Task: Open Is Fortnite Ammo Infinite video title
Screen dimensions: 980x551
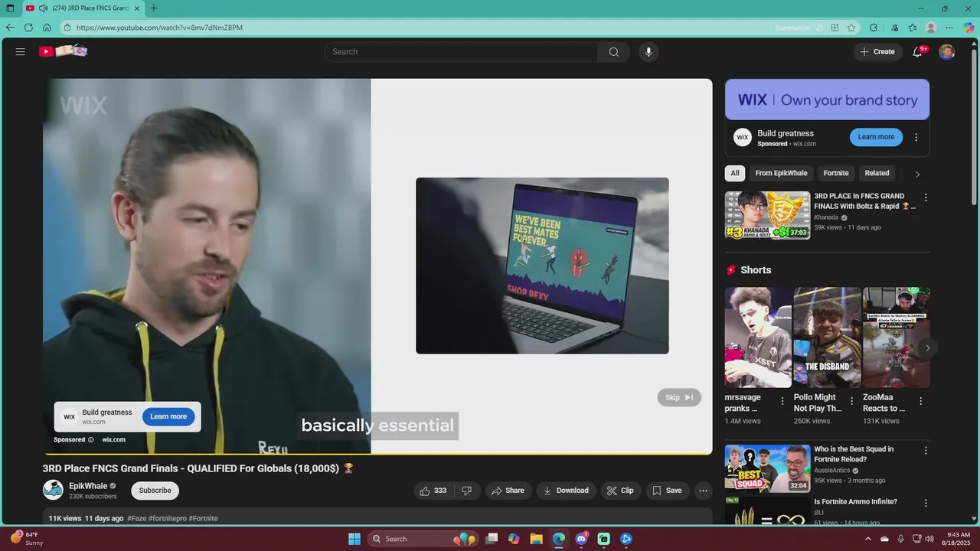Action: (855, 502)
